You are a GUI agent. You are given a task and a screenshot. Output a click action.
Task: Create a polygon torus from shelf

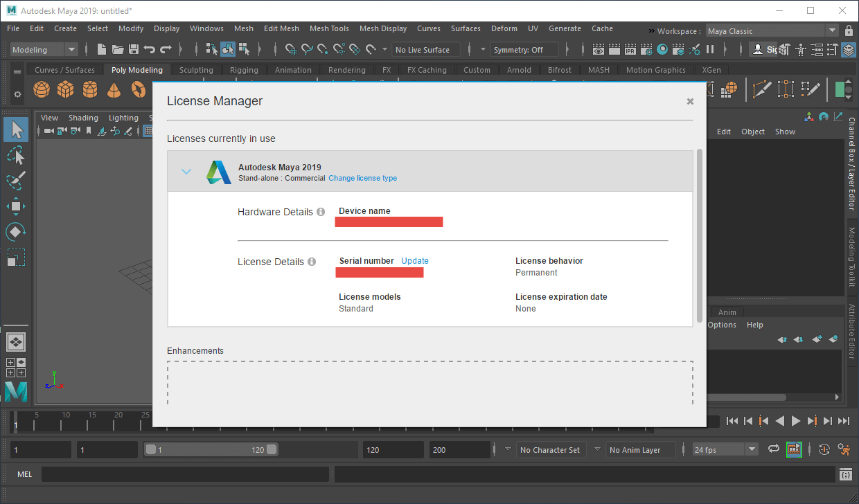[x=139, y=90]
